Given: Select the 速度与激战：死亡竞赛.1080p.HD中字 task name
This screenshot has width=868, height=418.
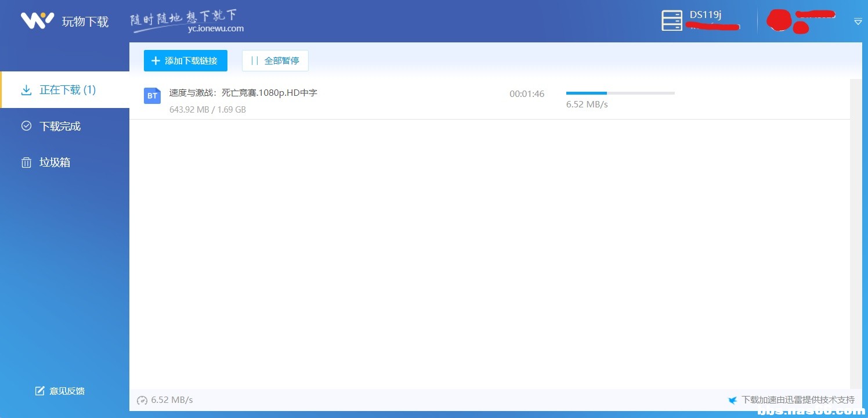Looking at the screenshot, I should click(x=243, y=92).
